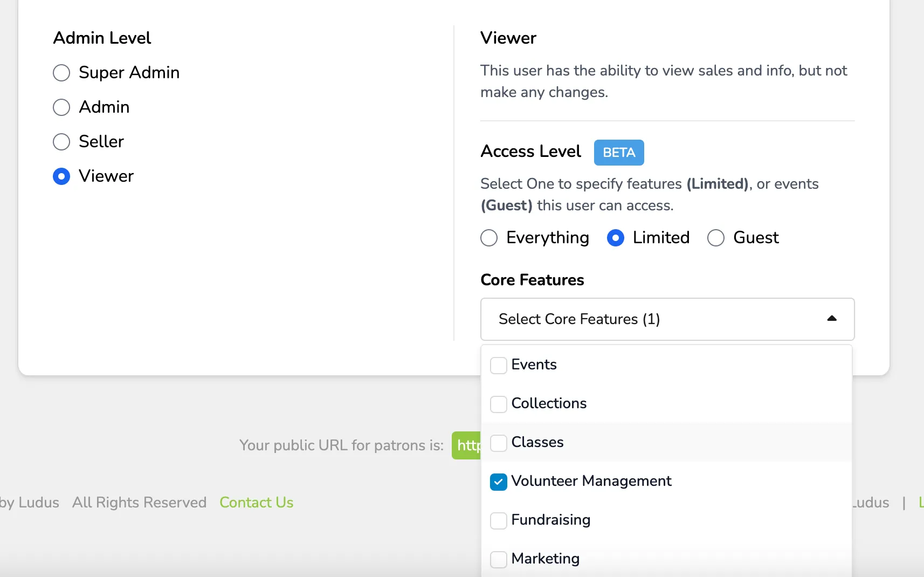Set access level to Everything
Image resolution: width=924 pixels, height=577 pixels.
coord(489,238)
